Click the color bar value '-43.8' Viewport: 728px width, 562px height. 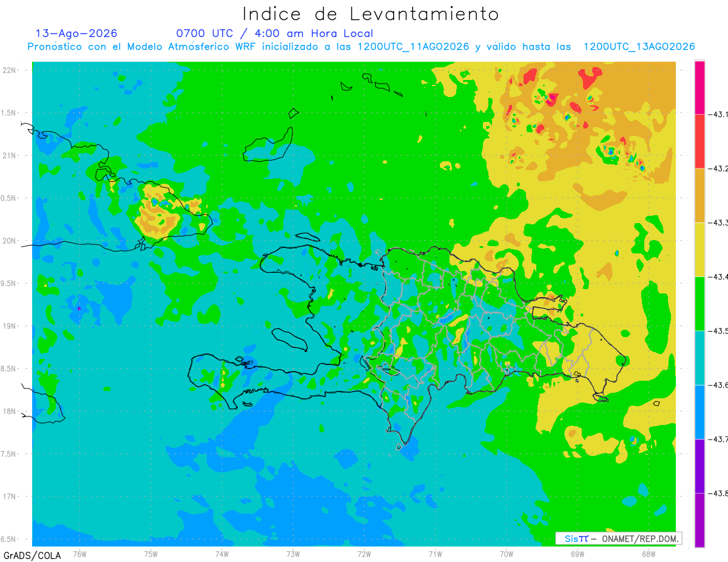click(720, 493)
